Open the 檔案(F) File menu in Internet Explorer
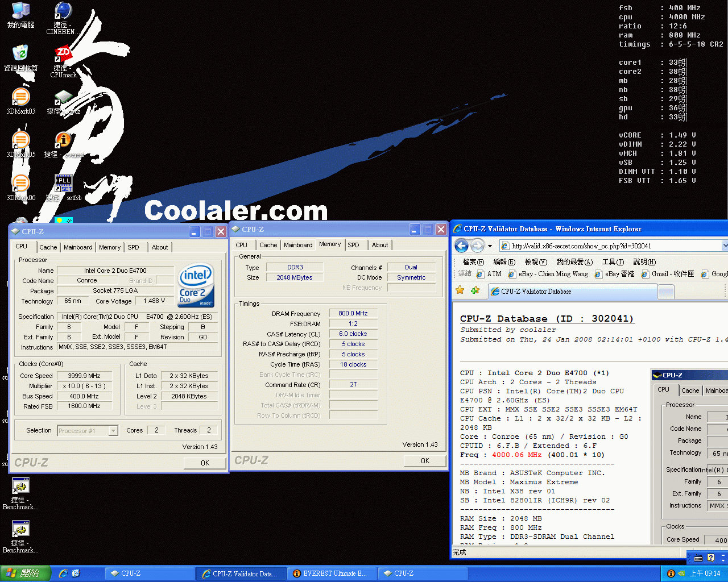Viewport: 728px width, 582px height. tap(473, 262)
